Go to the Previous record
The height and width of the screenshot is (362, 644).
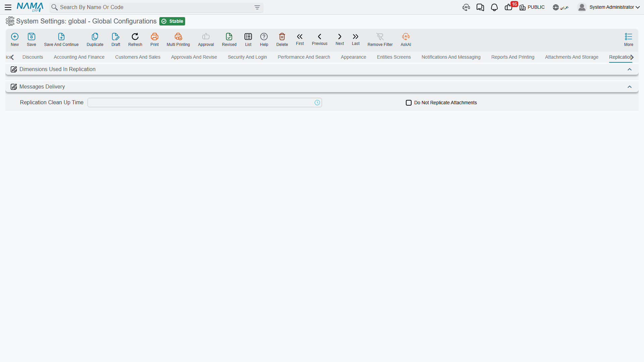point(320,39)
